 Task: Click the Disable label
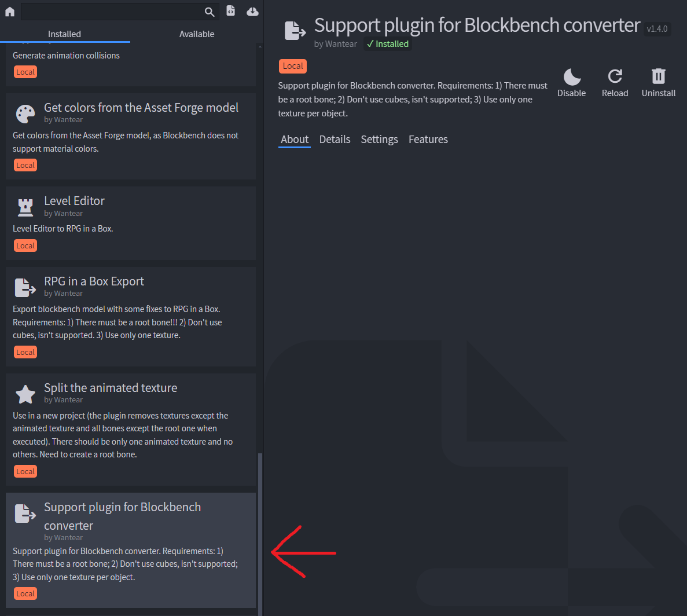[x=571, y=93]
